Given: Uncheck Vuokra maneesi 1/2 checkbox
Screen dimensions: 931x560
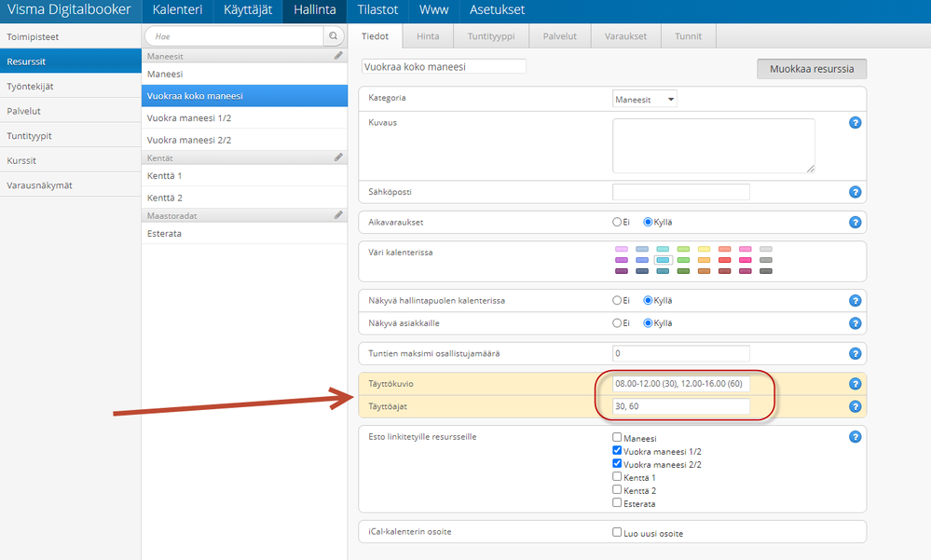Looking at the screenshot, I should click(617, 451).
